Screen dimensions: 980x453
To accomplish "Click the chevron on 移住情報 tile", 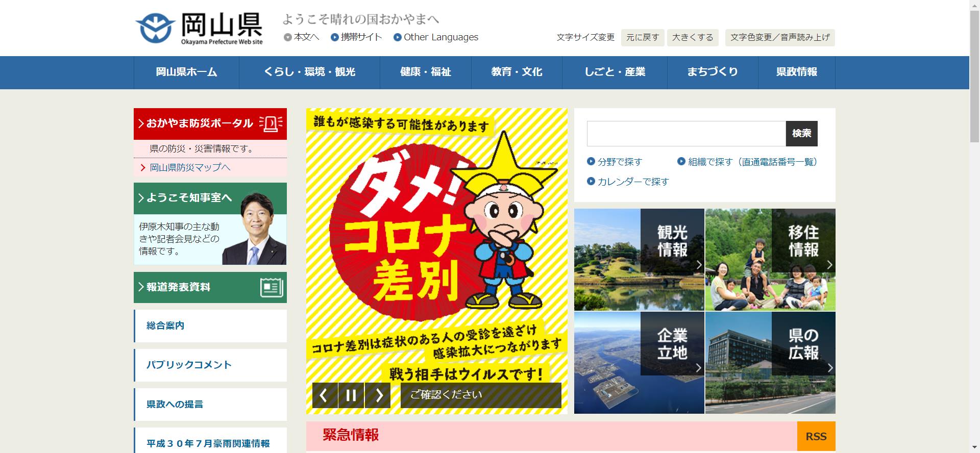I will click(829, 265).
